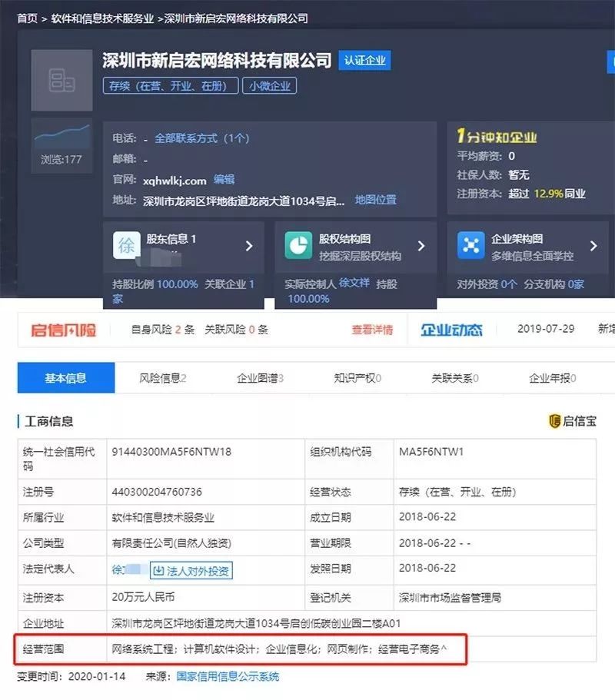Expand the 股东信息 card arrow
Viewport: 615px width, 700px height.
[x=249, y=246]
